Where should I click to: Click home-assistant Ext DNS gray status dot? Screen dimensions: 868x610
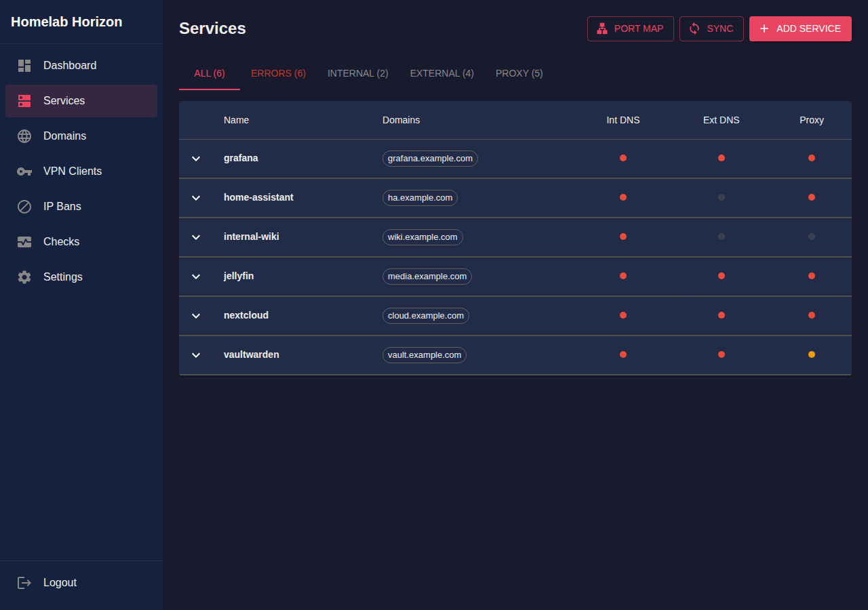pos(722,197)
